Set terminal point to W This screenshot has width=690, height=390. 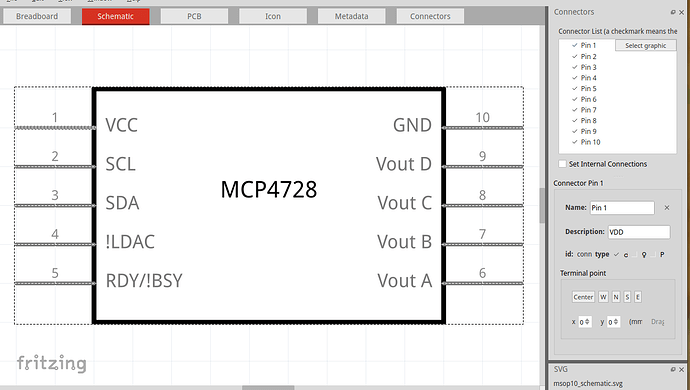tap(603, 297)
